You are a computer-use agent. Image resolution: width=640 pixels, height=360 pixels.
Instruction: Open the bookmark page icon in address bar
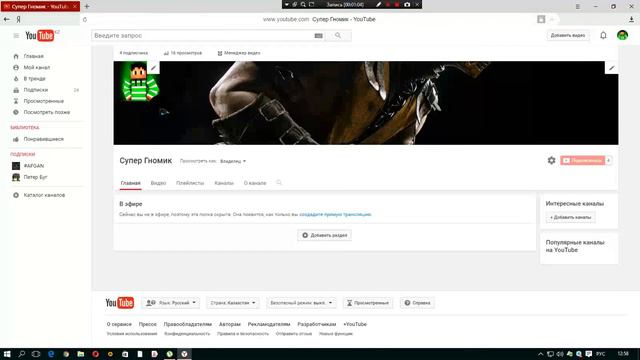pos(541,19)
